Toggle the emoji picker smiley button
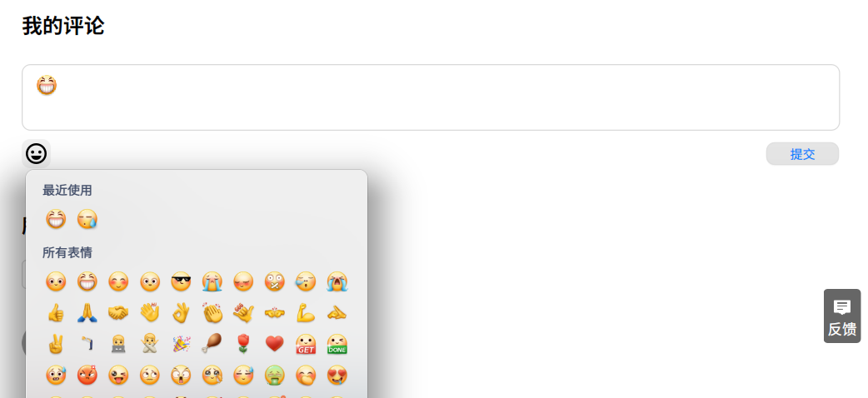Viewport: 868px width, 398px height. pos(37,154)
